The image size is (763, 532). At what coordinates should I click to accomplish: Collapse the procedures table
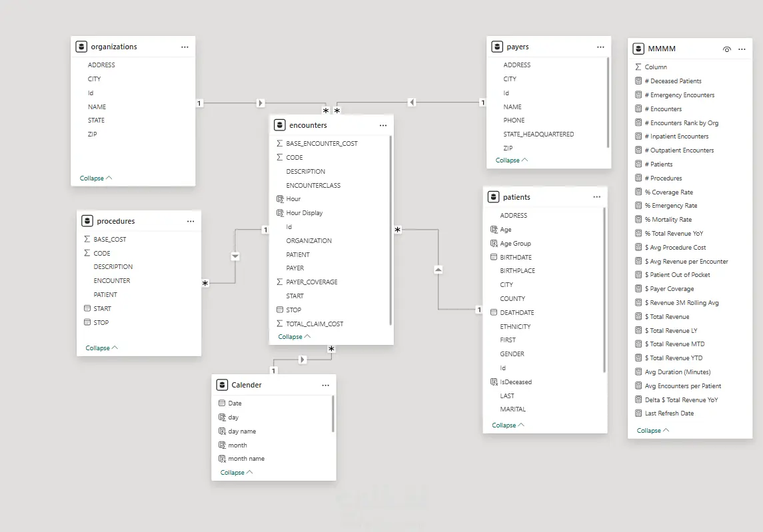pos(102,348)
